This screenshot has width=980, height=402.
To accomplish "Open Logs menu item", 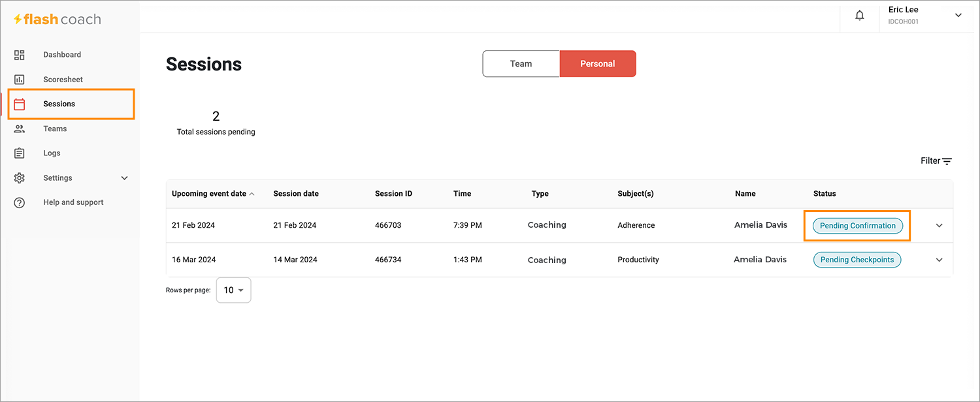I will (52, 153).
